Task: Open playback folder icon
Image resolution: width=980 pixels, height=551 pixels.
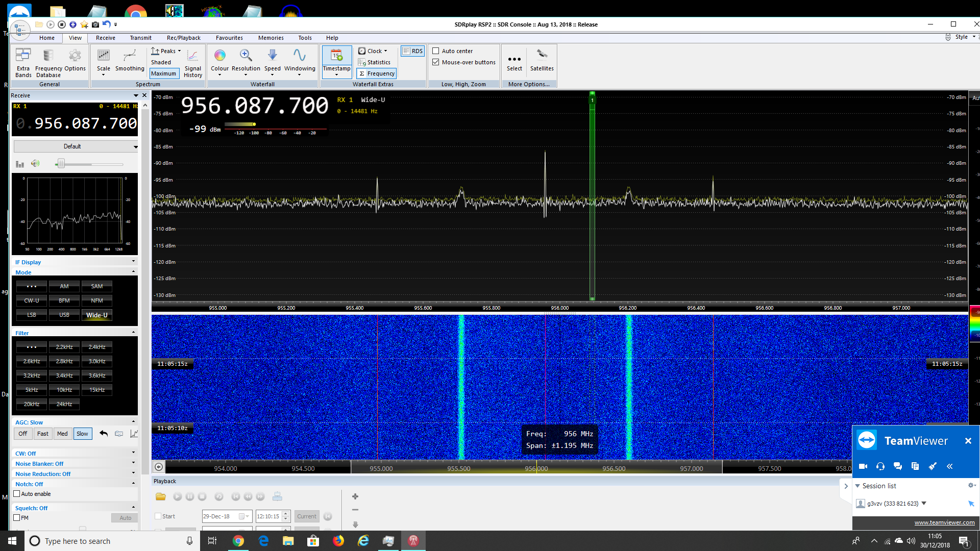Action: 161,496
